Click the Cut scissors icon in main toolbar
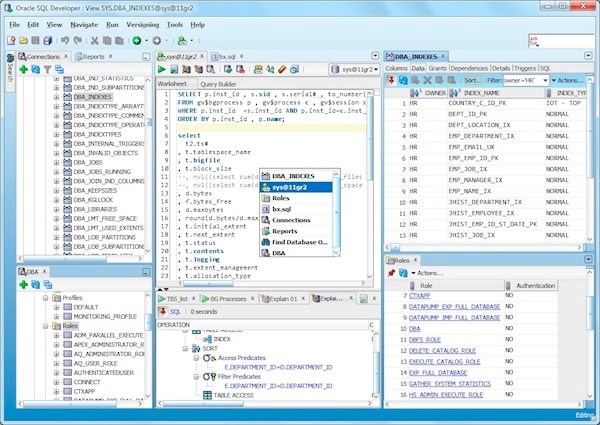 pyautogui.click(x=93, y=40)
